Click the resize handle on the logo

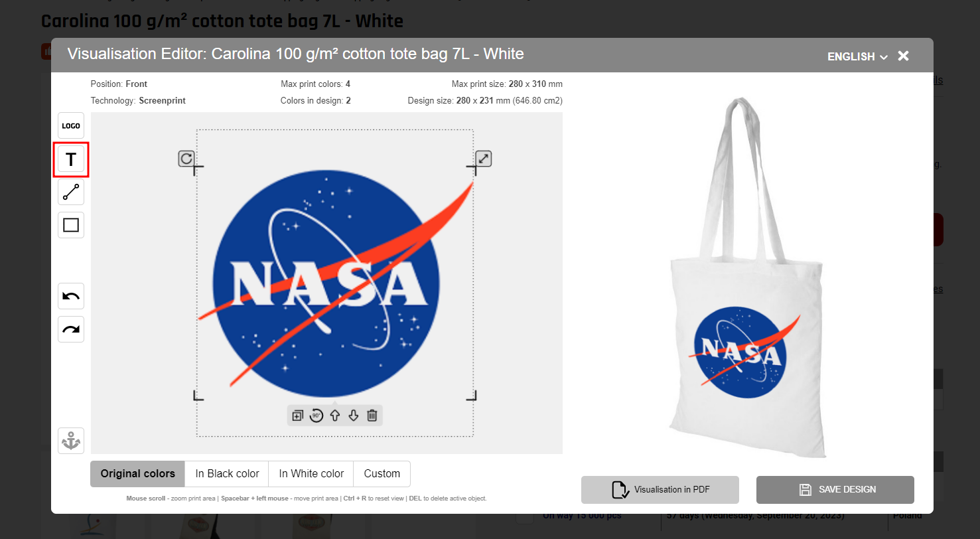[x=484, y=159]
